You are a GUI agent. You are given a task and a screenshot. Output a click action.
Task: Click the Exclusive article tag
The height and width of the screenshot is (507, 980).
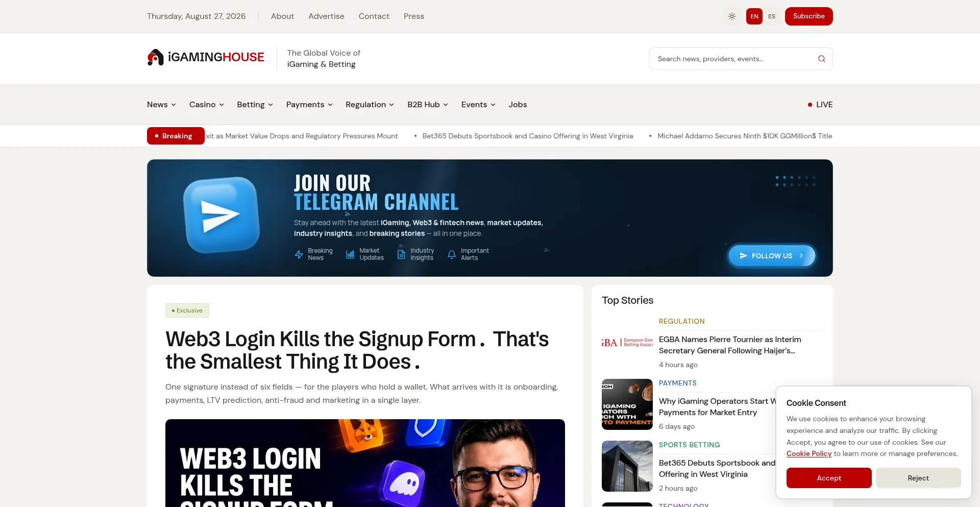point(187,310)
